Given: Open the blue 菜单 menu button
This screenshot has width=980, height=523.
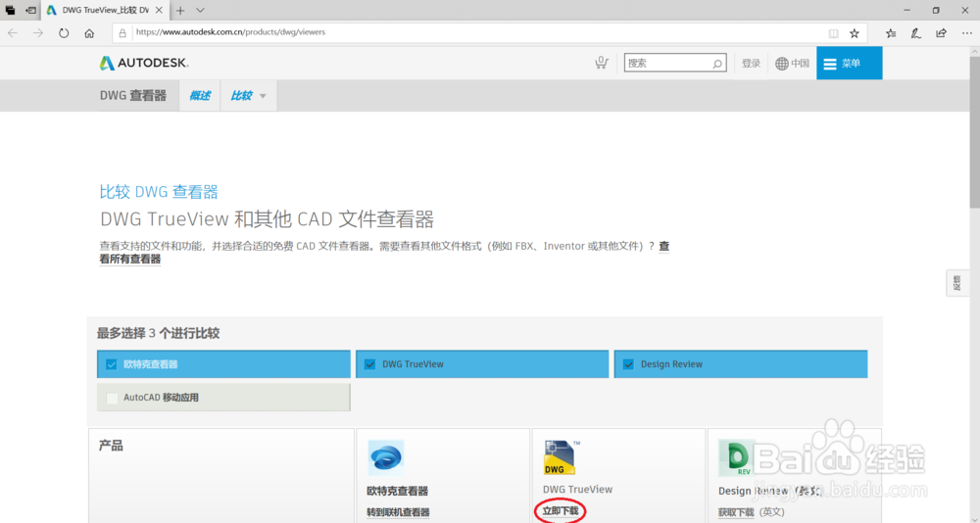Looking at the screenshot, I should point(849,63).
